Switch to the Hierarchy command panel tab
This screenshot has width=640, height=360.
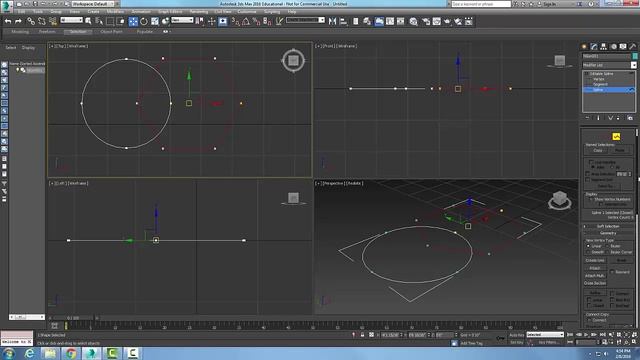[x=604, y=47]
